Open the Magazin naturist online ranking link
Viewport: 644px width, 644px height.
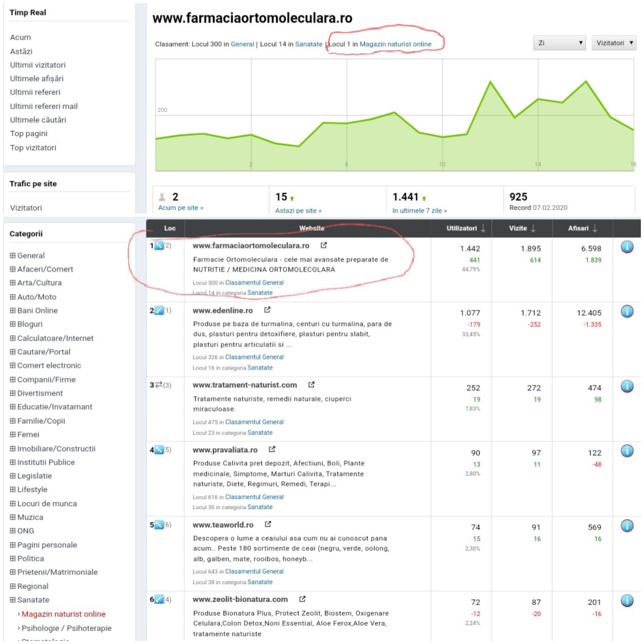click(395, 44)
